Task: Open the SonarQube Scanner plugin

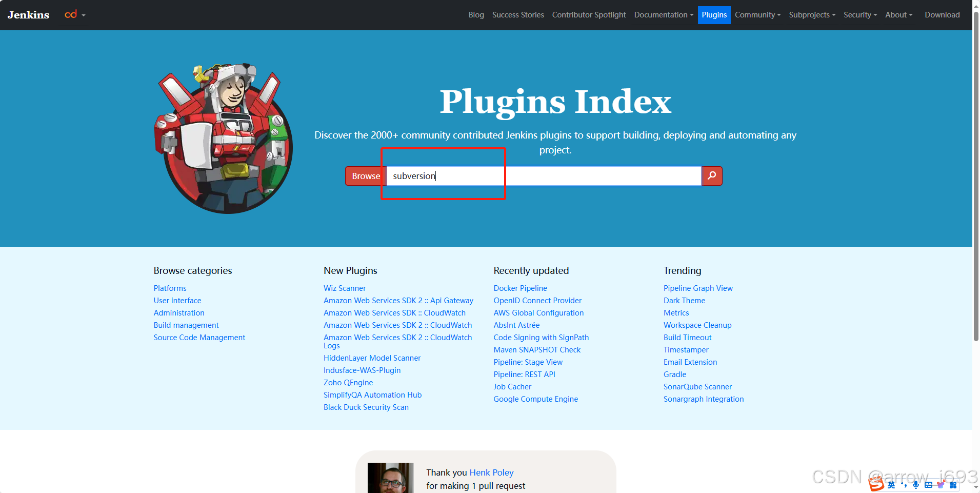Action: [x=697, y=387]
